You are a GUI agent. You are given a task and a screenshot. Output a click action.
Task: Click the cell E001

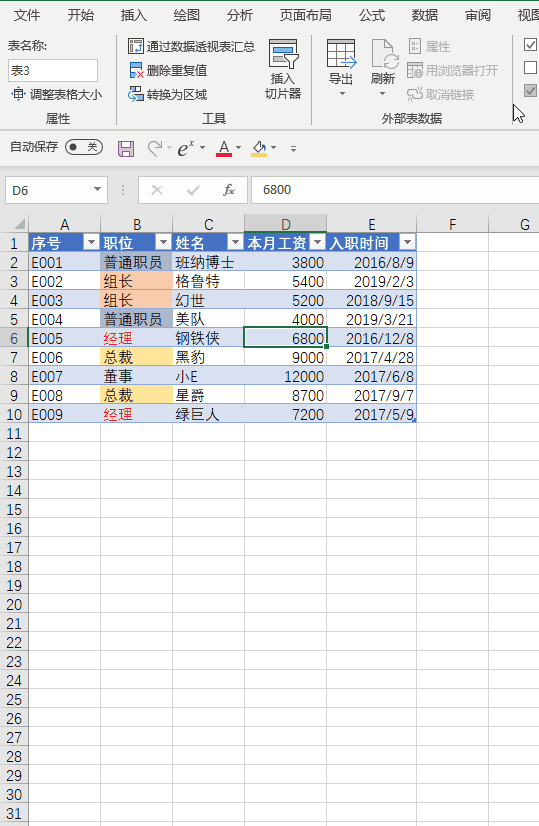pos(64,262)
